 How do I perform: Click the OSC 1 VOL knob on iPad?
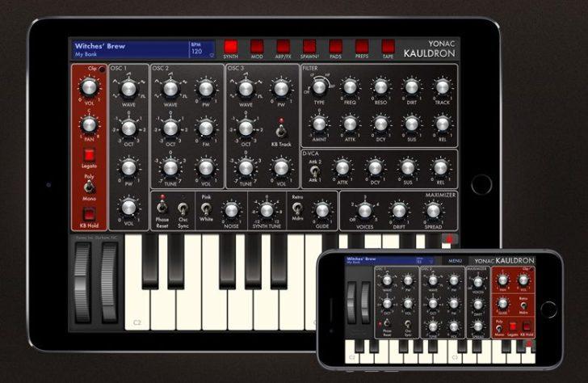(x=128, y=208)
